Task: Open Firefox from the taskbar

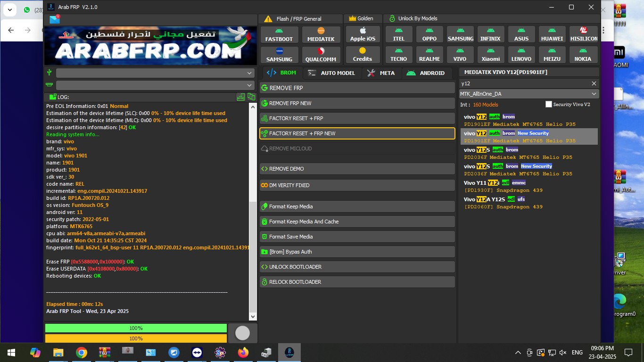Action: tap(243, 353)
